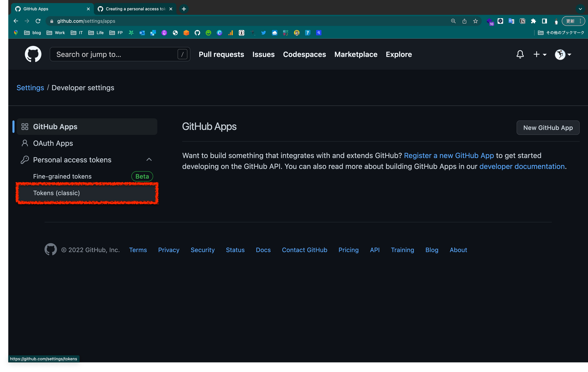
Task: Click the GitHub Octocat logo in header
Action: [x=33, y=54]
